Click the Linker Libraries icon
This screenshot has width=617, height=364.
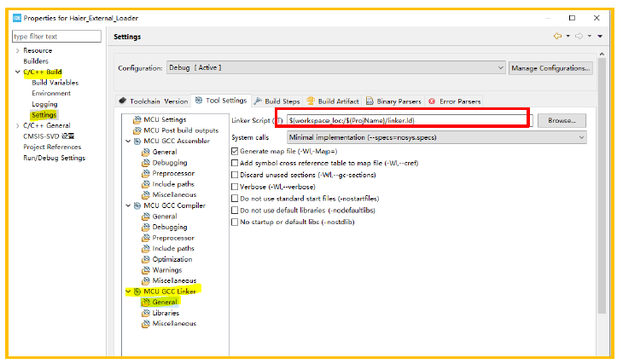(x=146, y=313)
